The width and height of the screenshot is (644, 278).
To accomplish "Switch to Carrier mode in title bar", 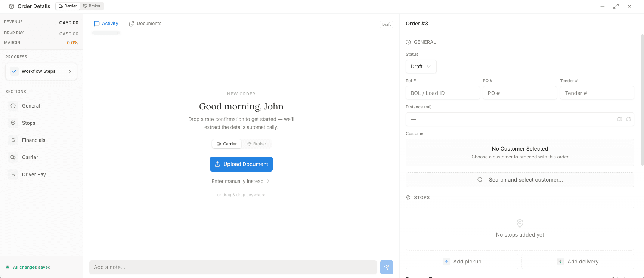I will point(68,6).
